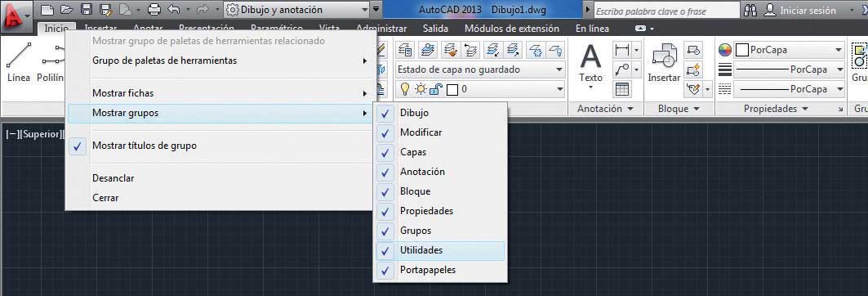Switch to Módulos de extensión tab
This screenshot has width=868, height=296.
tap(512, 29)
